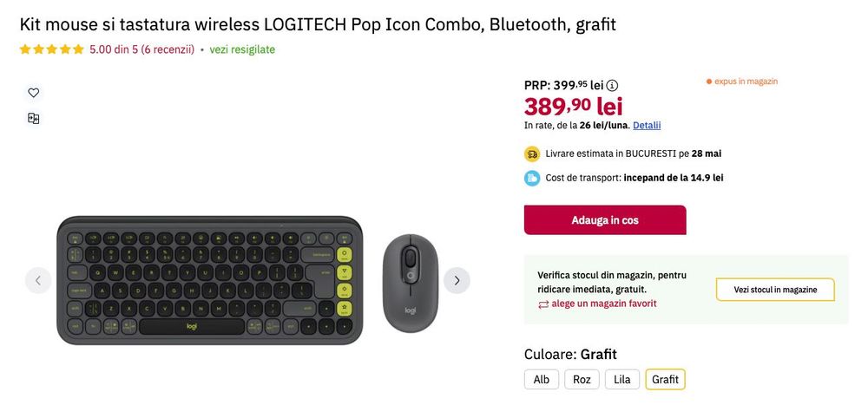Click the yellow delivery truck icon

(x=532, y=154)
